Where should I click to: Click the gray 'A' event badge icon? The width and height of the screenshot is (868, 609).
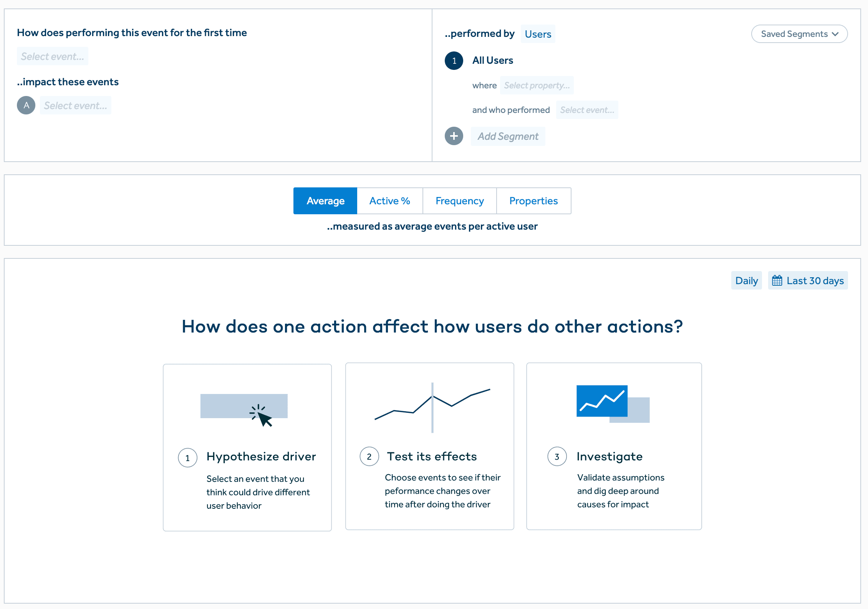point(26,105)
